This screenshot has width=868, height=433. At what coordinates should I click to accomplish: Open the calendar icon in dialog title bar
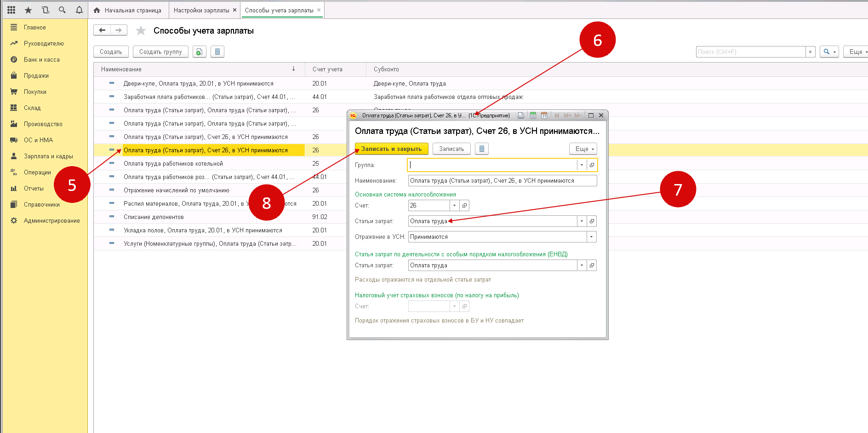coord(544,115)
